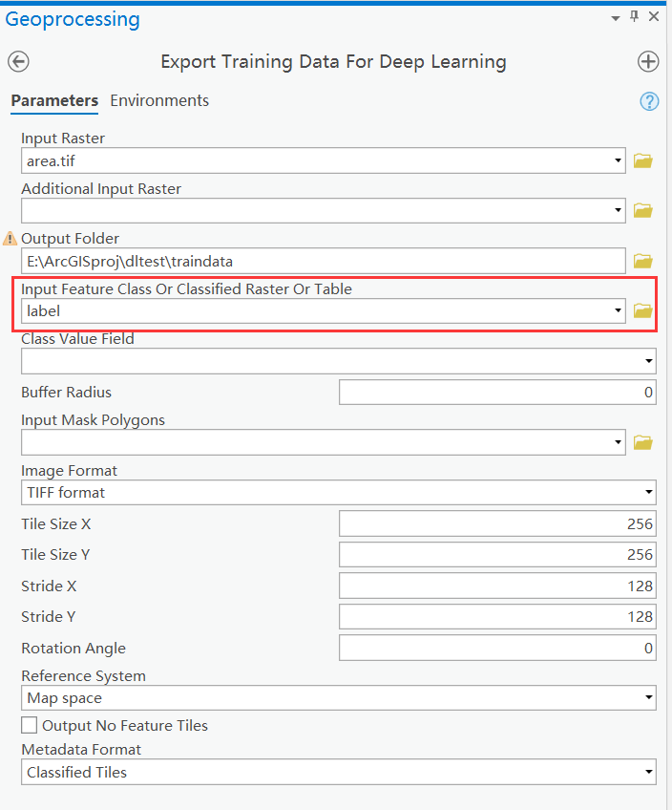Open the Geoprocessing pane options menu arrow
Viewport: 672px width, 810px height.
pyautogui.click(x=616, y=17)
